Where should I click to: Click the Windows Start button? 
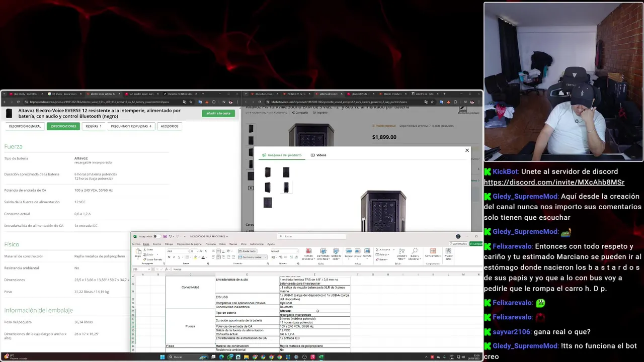163,357
